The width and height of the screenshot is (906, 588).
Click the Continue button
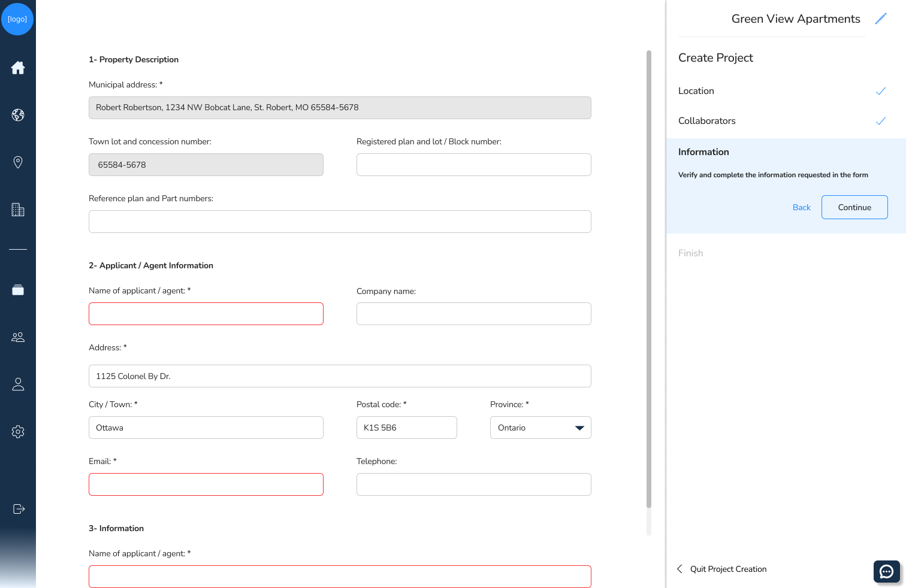[x=854, y=207]
